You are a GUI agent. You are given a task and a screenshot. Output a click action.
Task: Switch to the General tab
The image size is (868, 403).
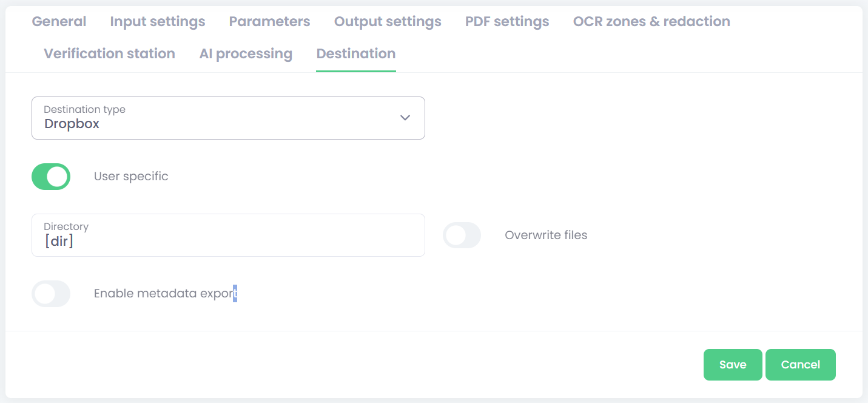coord(59,22)
